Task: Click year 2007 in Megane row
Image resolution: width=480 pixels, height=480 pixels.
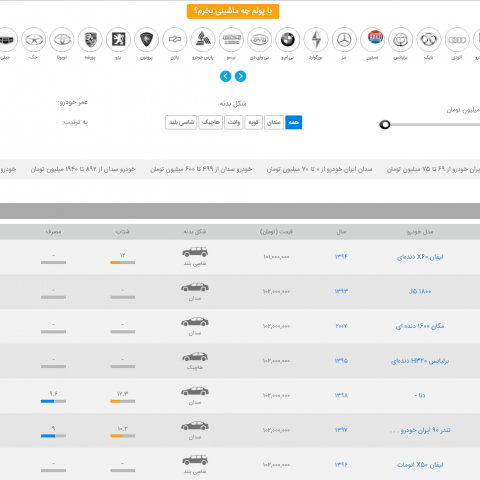Action: coord(341,326)
